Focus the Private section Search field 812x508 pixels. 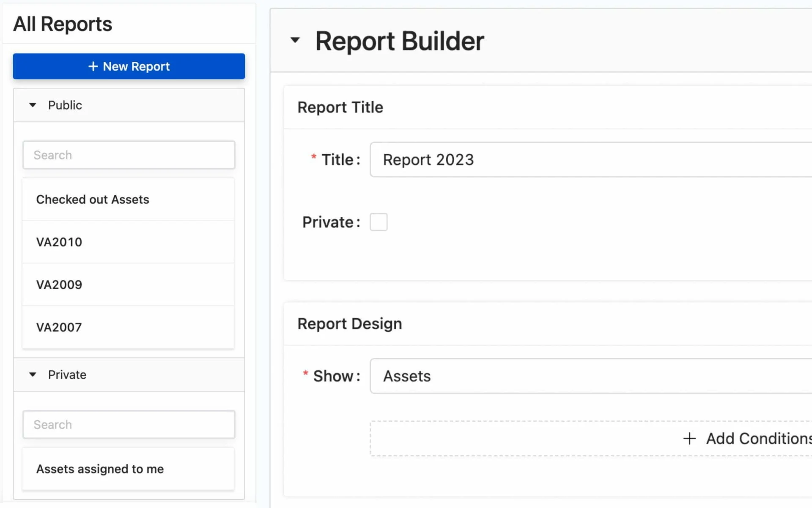point(129,425)
